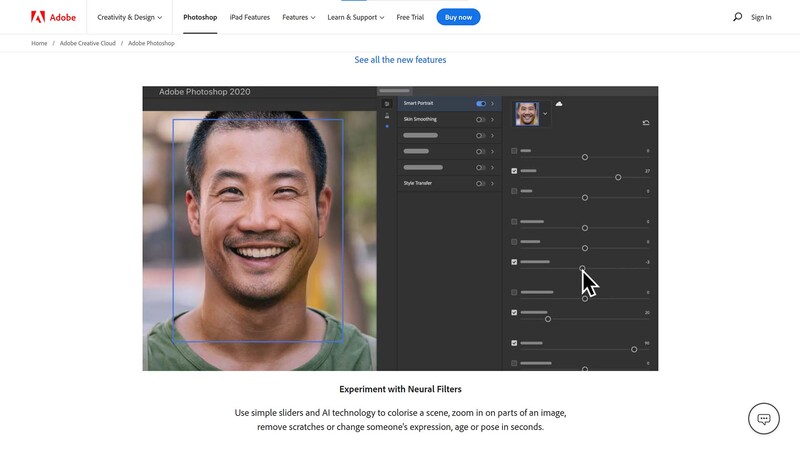This screenshot has height=450, width=800.
Task: Click the Buy now button
Action: click(458, 17)
